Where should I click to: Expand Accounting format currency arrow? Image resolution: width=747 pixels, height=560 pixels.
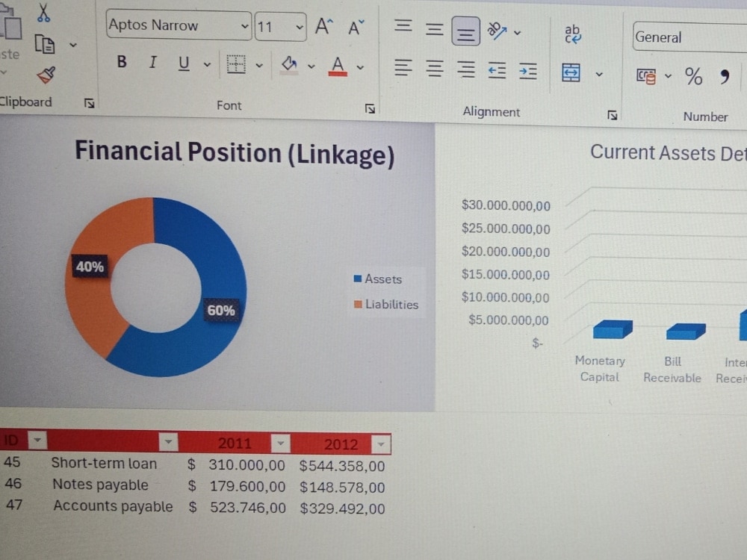pyautogui.click(x=668, y=75)
